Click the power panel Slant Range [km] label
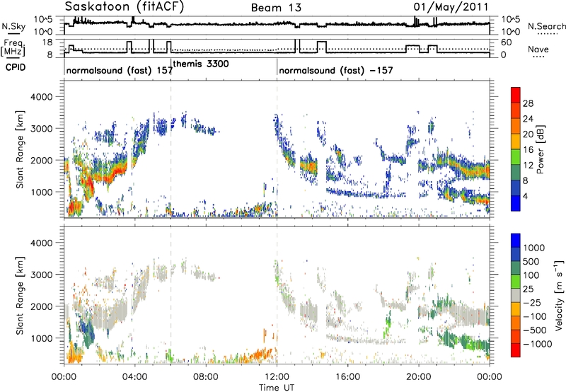566x392 pixels. click(x=20, y=149)
